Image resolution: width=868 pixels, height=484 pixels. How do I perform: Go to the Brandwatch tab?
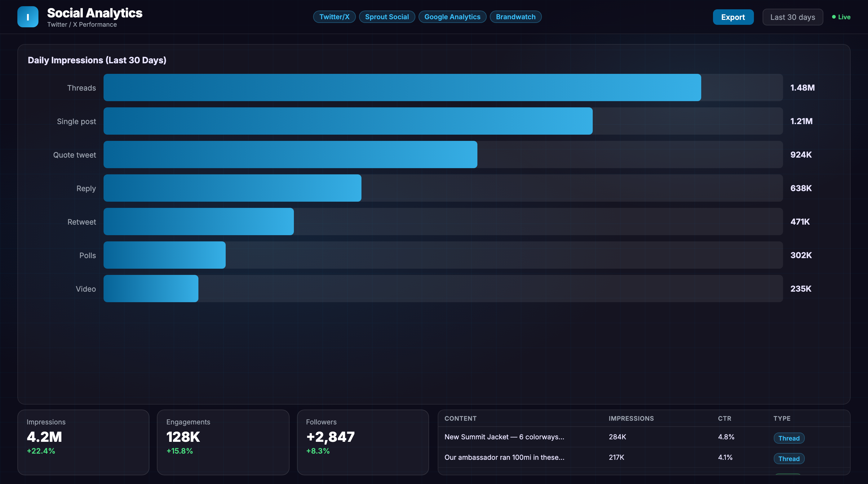[x=516, y=17]
